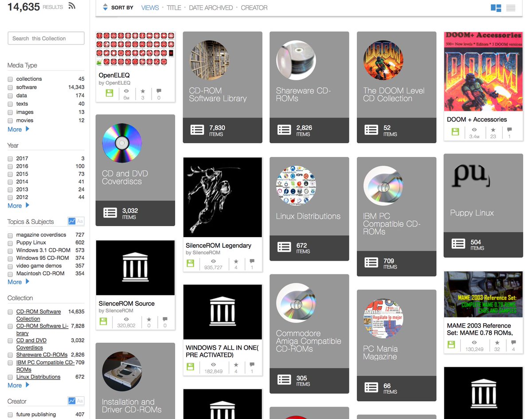Check the Windows 95 CD-ROM topic filter
This screenshot has width=532, height=419.
tap(10, 258)
